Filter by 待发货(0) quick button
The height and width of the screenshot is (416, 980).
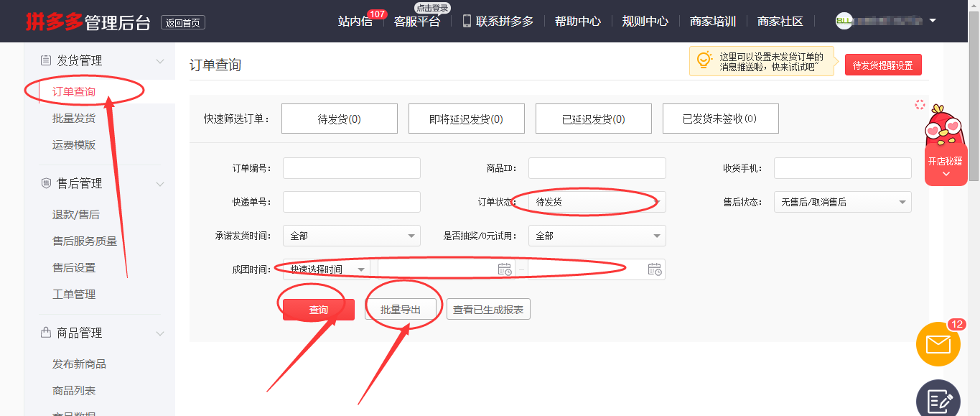[340, 119]
